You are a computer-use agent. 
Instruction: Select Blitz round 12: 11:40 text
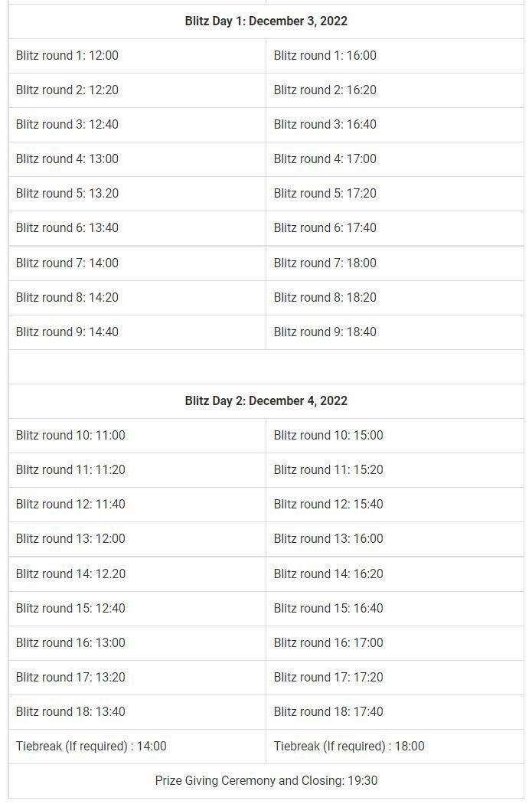[x=70, y=505]
